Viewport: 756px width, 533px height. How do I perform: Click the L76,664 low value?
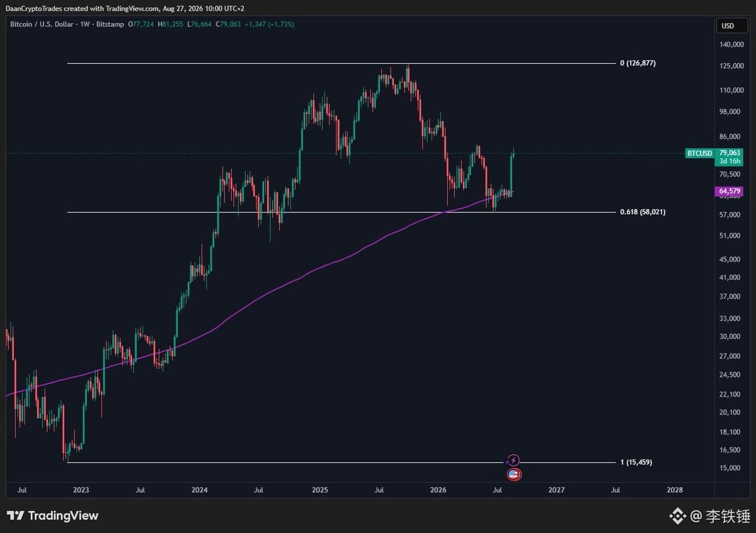[199, 24]
